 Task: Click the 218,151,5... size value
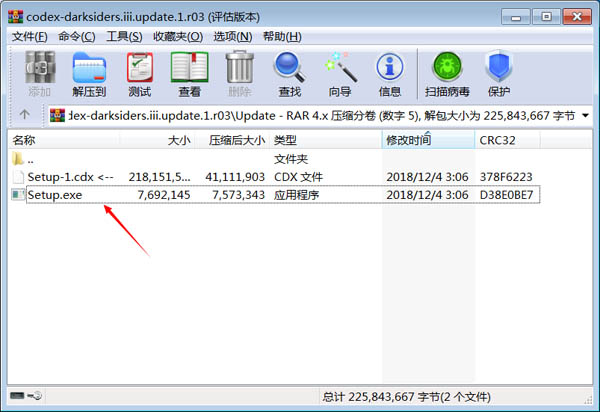click(159, 177)
